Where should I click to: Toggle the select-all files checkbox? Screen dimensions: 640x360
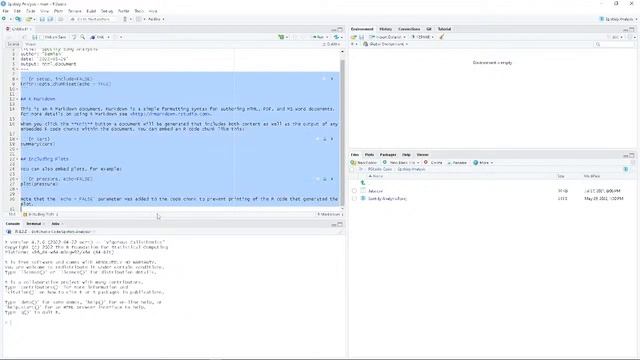tap(352, 169)
